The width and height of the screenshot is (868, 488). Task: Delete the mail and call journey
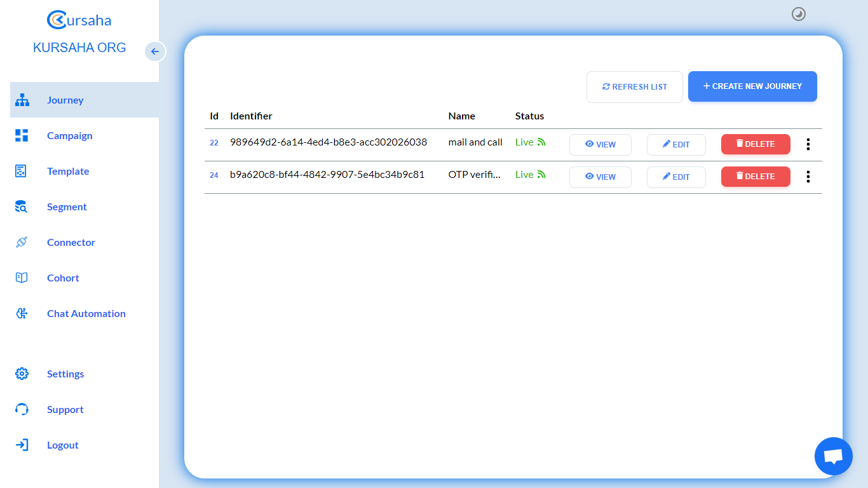pyautogui.click(x=756, y=144)
